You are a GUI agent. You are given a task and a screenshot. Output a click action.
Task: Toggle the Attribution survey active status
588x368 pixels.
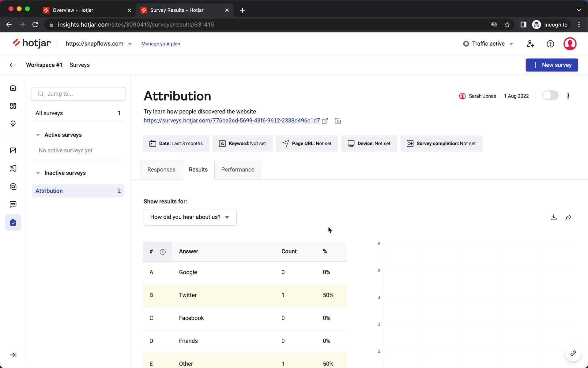[x=550, y=96]
